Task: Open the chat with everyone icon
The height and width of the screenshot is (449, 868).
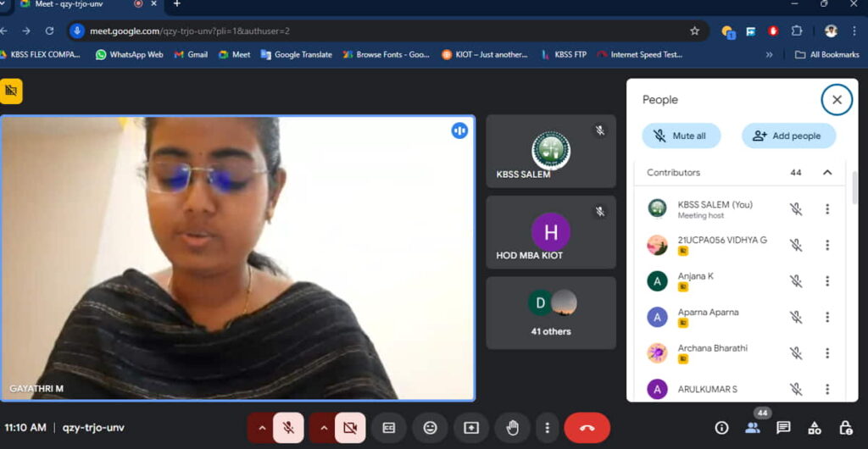Action: pyautogui.click(x=783, y=428)
